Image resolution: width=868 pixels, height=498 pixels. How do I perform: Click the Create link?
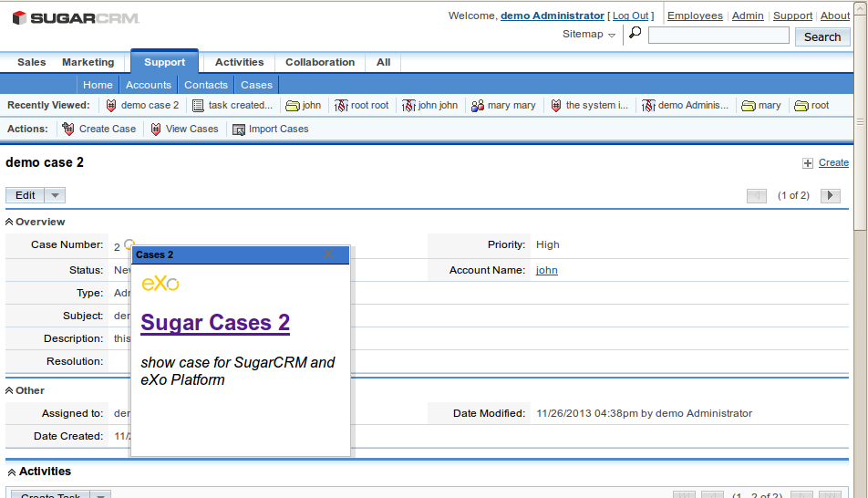click(x=833, y=163)
